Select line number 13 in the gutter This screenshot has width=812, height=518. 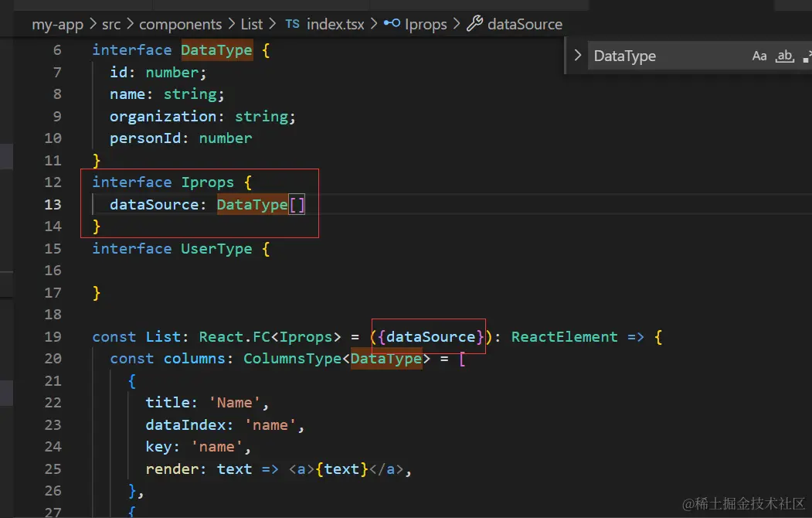53,205
